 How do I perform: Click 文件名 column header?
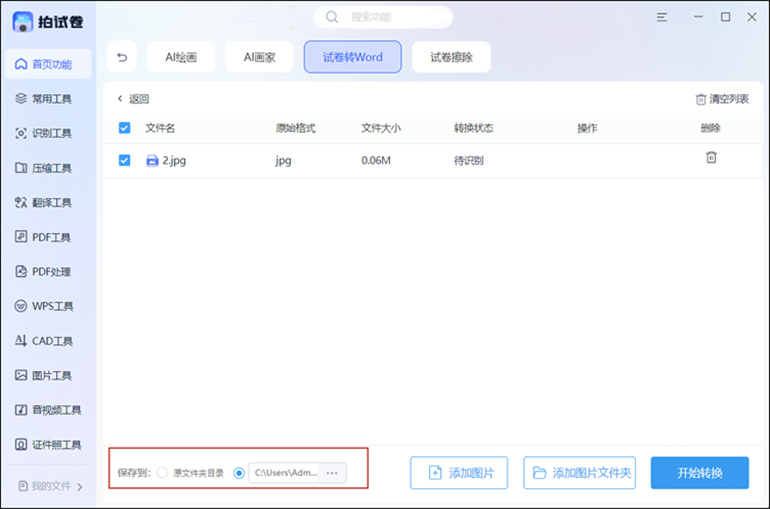coord(160,128)
